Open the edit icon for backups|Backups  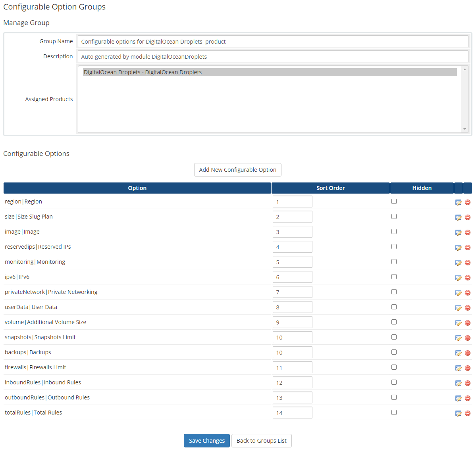(459, 353)
